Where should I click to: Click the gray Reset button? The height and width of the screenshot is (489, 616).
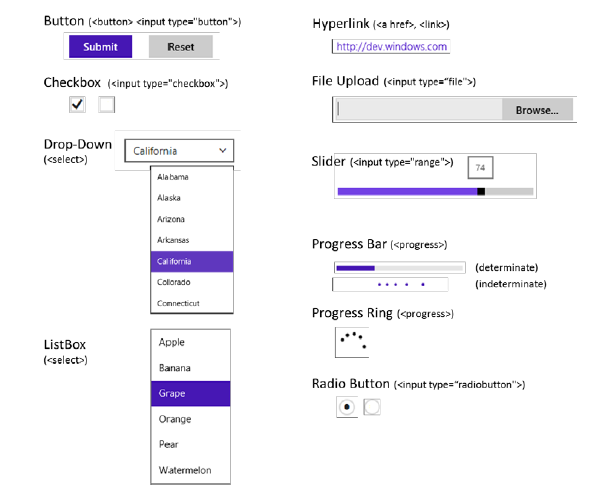(181, 47)
